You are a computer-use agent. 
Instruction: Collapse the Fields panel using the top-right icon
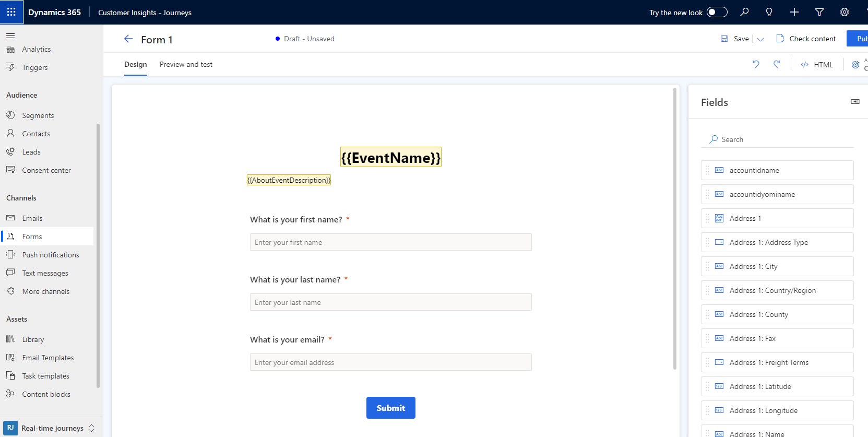pos(854,102)
